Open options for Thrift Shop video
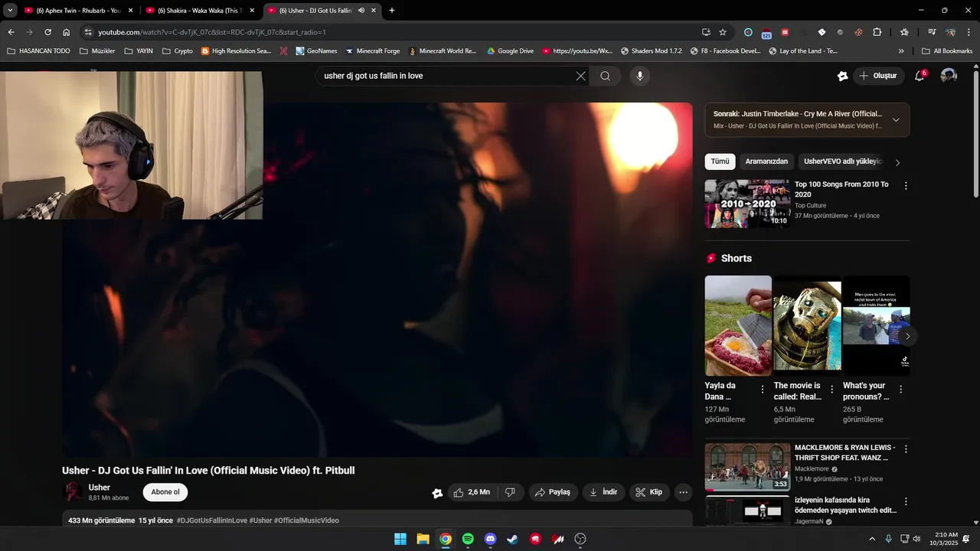The image size is (980, 551). point(906,449)
